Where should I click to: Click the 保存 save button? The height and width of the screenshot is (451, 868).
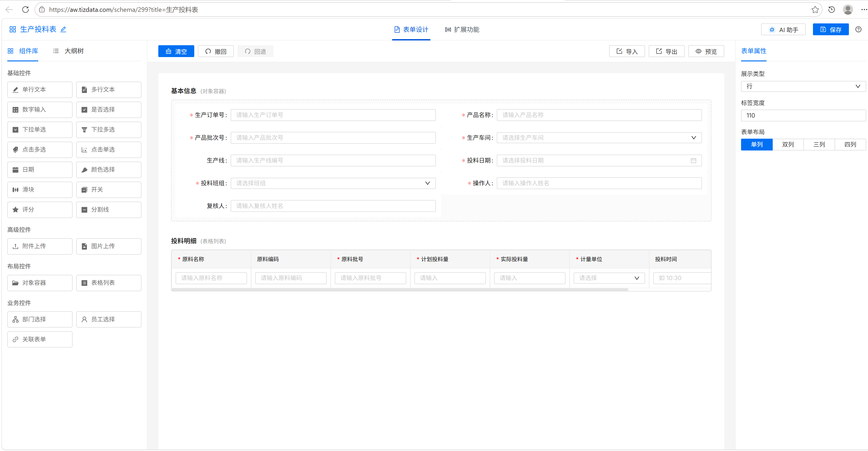pyautogui.click(x=831, y=30)
